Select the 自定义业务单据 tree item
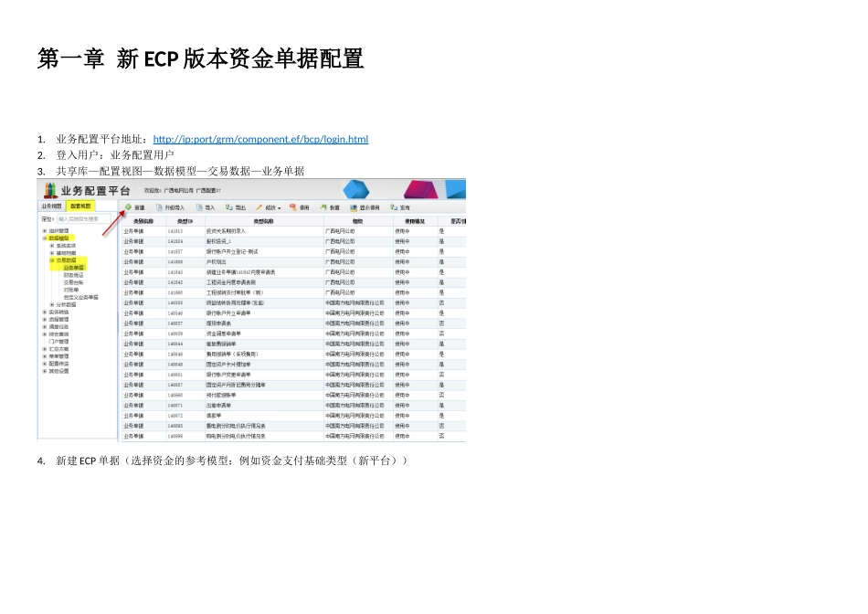The height and width of the screenshot is (614, 868). click(x=80, y=297)
